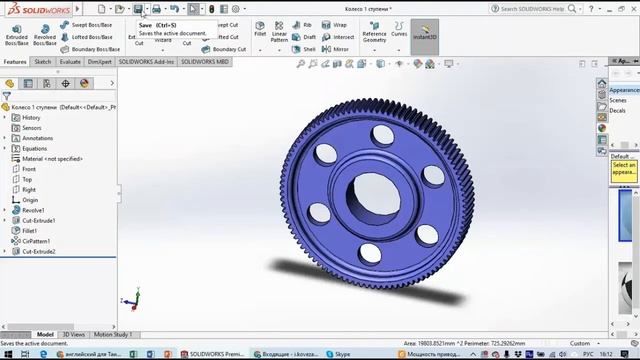Click the Search SOLIDWORKS Help field
Screen dimensions: 640x360
(532, 9)
